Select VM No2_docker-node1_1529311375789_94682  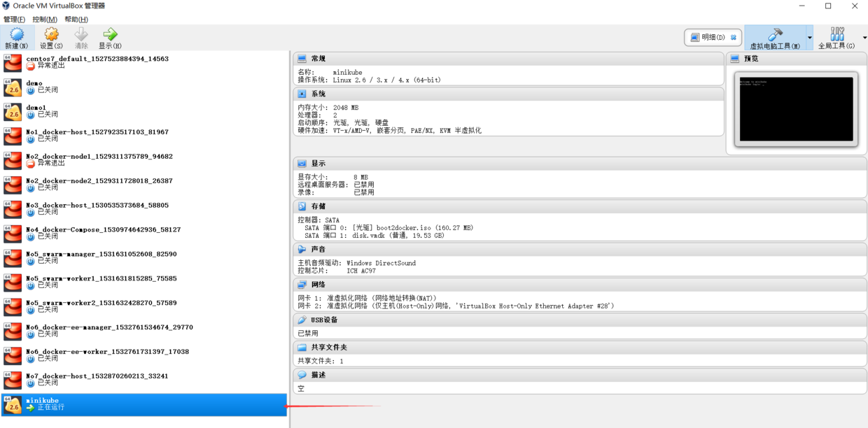[145, 160]
